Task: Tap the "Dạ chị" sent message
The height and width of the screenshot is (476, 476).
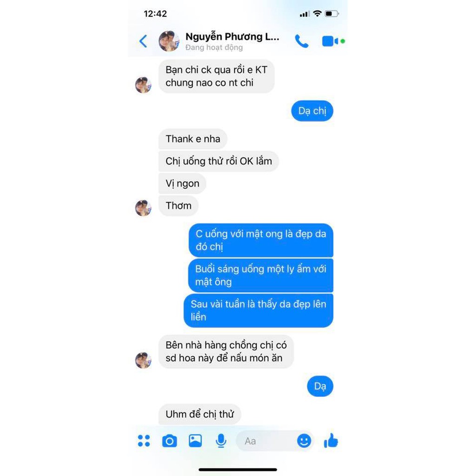Action: [x=312, y=111]
